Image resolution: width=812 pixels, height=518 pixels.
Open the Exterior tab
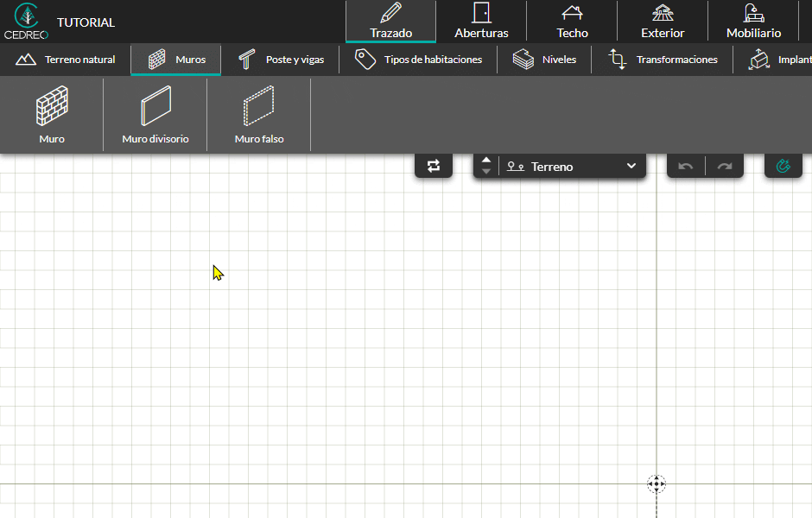pos(663,22)
